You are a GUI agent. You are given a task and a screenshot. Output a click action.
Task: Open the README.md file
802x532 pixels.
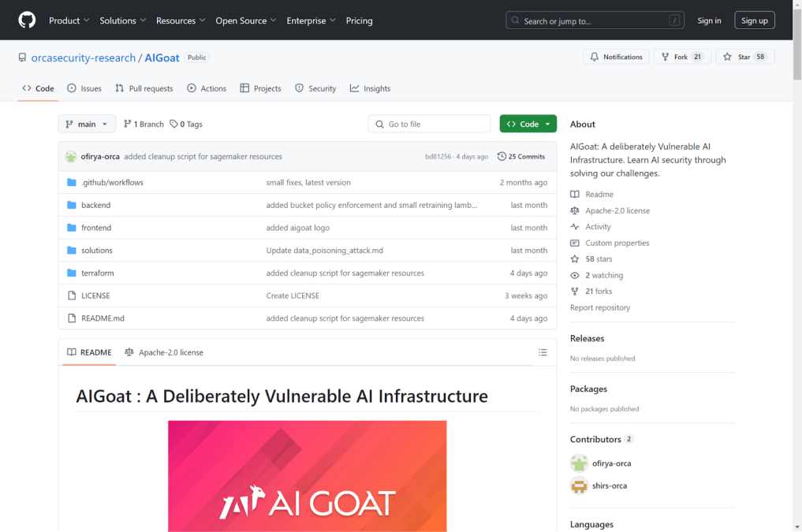103,318
